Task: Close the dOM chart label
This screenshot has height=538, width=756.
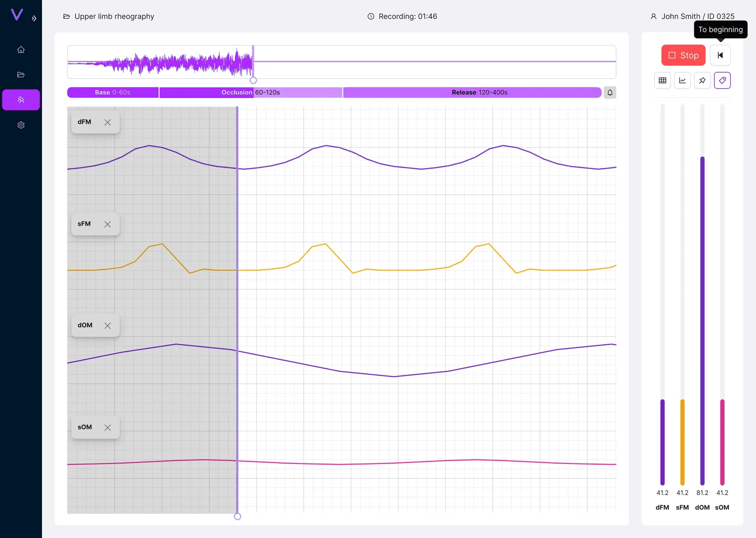Action: (x=108, y=326)
